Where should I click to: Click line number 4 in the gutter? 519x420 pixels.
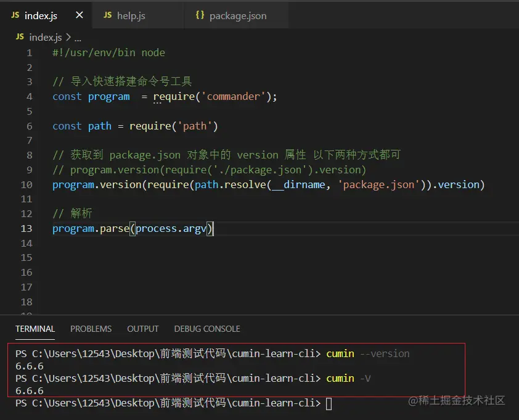click(30, 97)
